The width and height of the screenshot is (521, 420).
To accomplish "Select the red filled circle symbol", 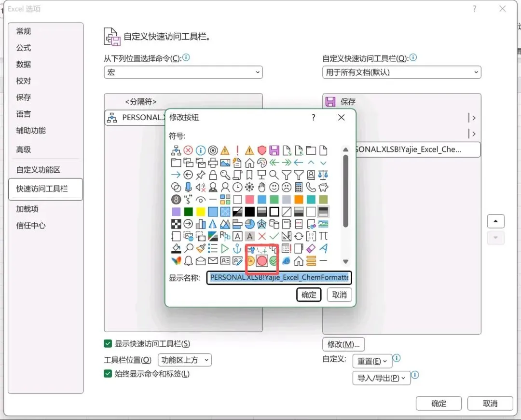I will coord(262,261).
